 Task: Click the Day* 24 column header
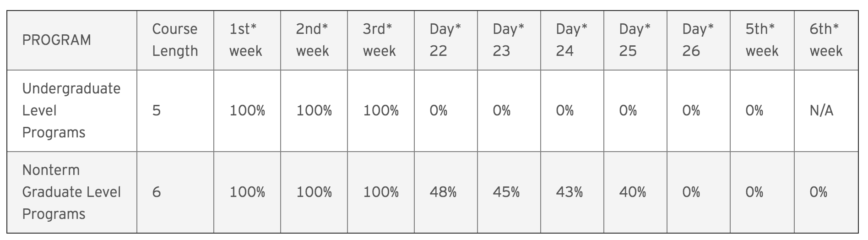(x=572, y=40)
